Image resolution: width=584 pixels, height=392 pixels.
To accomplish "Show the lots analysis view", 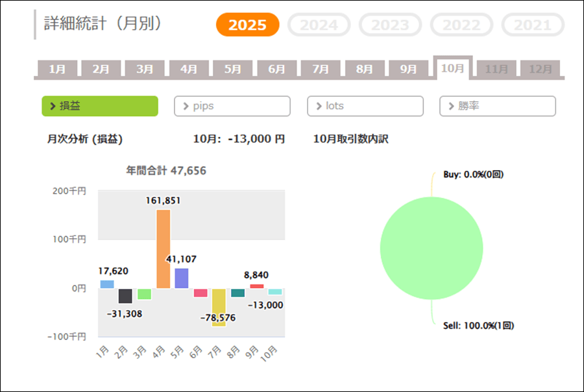I will point(365,106).
